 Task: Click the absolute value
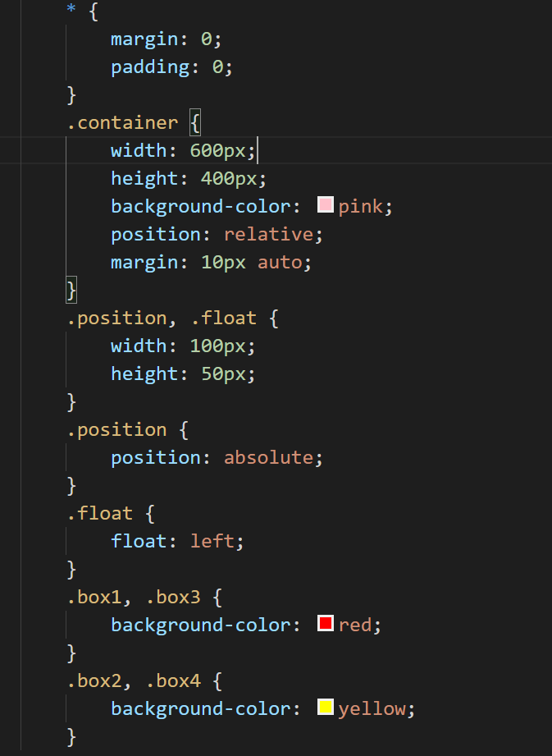tap(269, 457)
